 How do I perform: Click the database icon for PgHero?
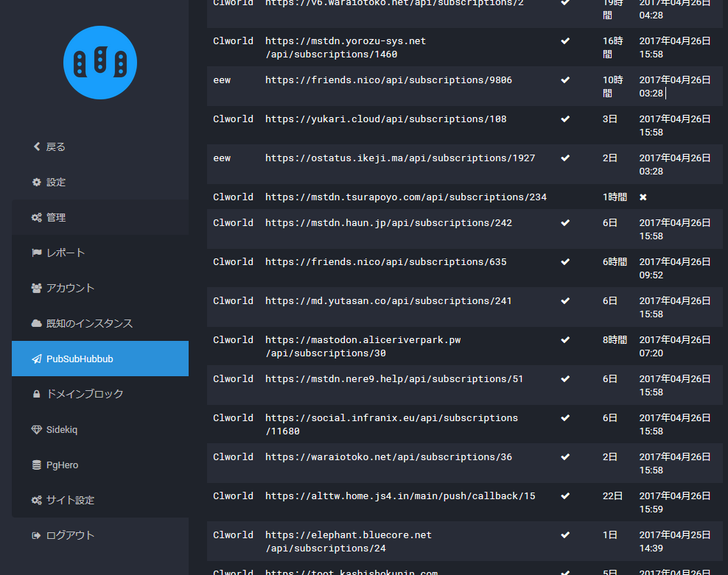pos(36,465)
